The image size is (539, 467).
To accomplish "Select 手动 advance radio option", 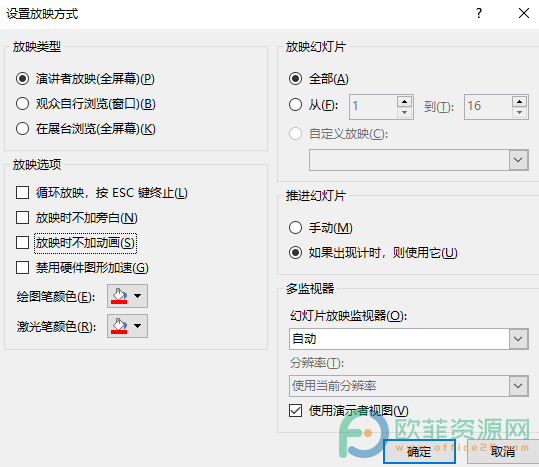I will pos(296,227).
